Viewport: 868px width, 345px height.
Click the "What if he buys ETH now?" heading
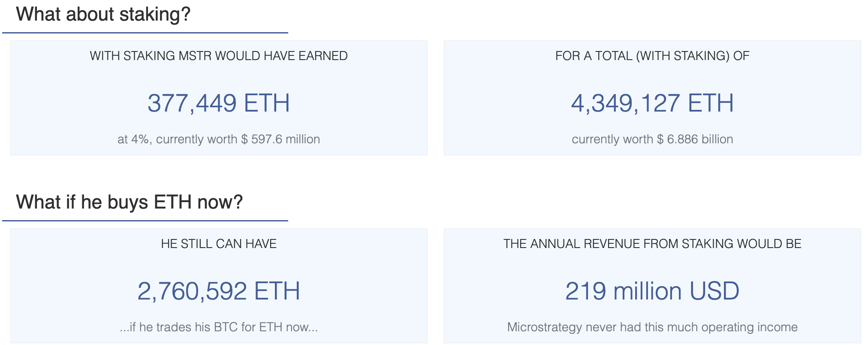click(130, 202)
